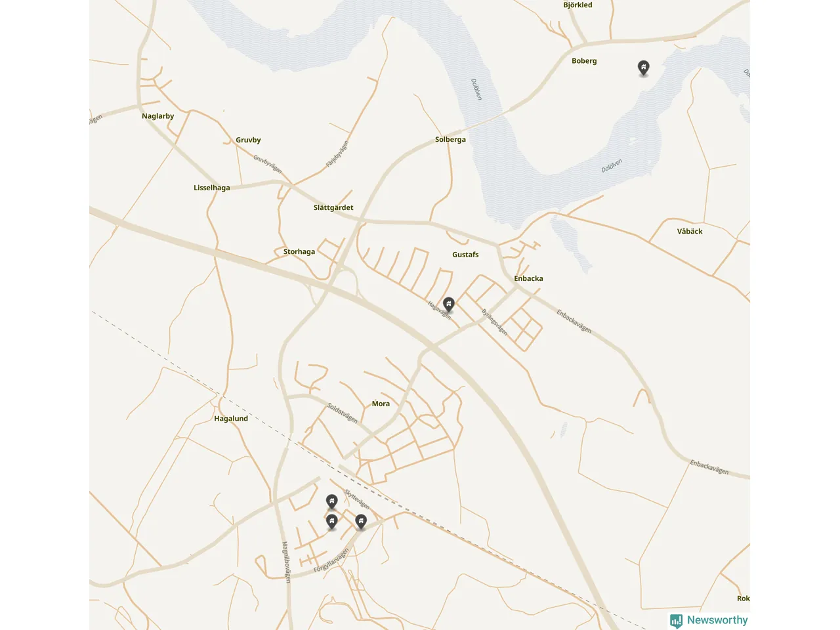This screenshot has width=840, height=630.
Task: Click the Gustafs place label
Action: coord(465,255)
